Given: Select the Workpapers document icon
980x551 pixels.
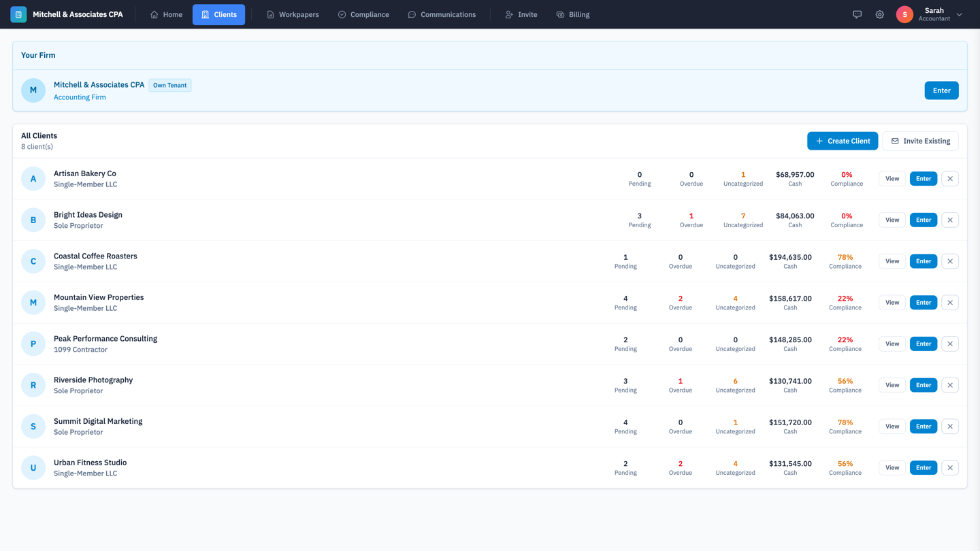Looking at the screenshot, I should point(270,14).
